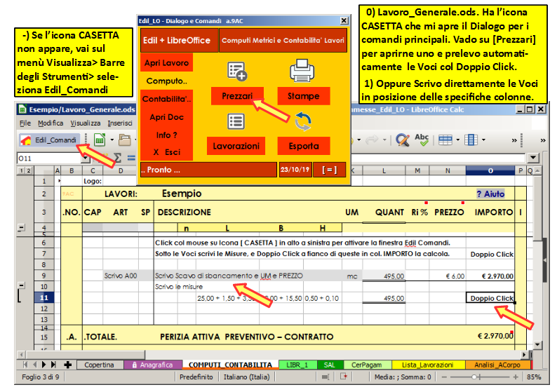
Task: Click the ? Aiuto link cell
Action: pos(490,194)
